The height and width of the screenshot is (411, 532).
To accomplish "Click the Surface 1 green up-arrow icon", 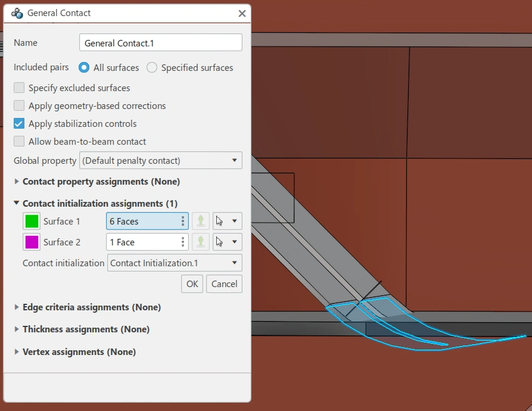I will (x=201, y=221).
